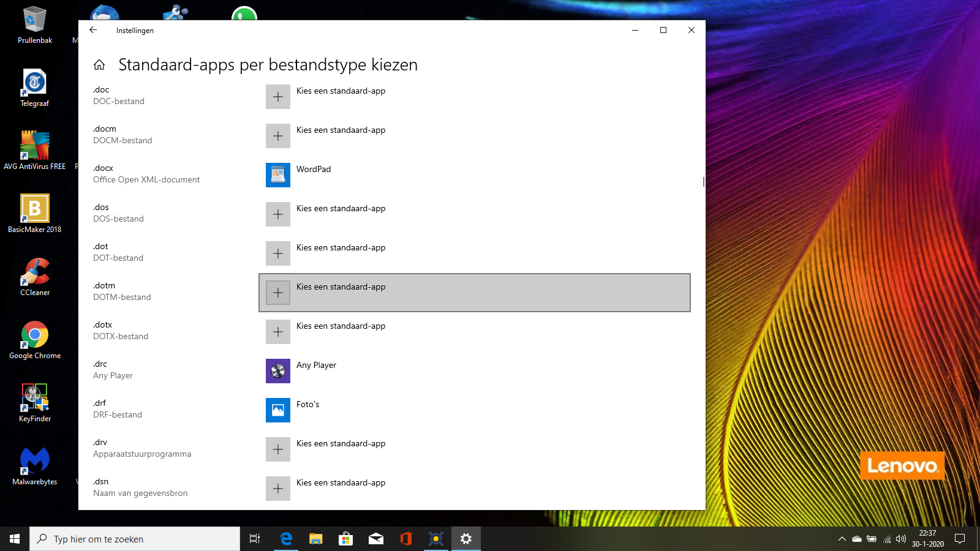Viewport: 980px width, 551px height.
Task: Click plus icon for .dsn file type
Action: pos(277,489)
